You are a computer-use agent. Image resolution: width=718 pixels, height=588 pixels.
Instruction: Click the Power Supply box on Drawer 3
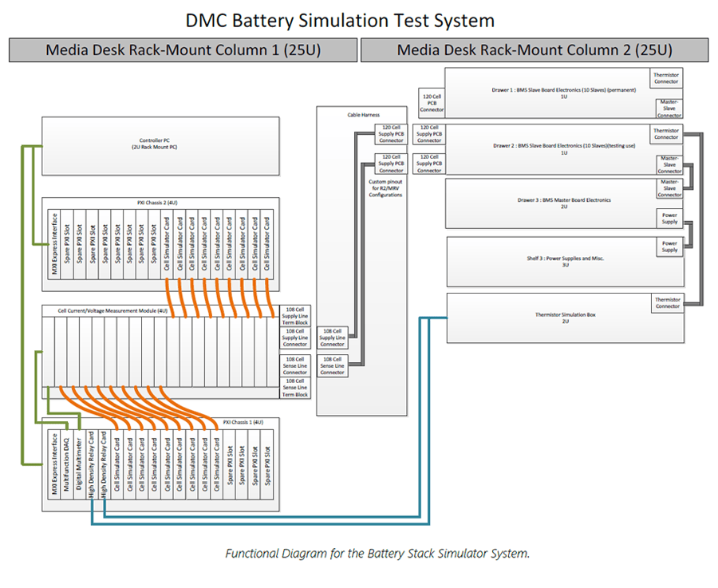tap(669, 219)
